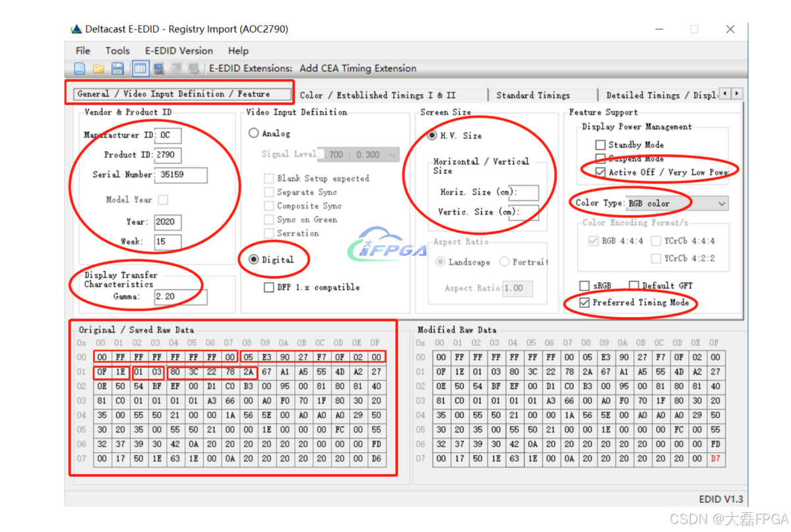Select the Landscape aspect ratio option
The height and width of the screenshot is (532, 791).
[441, 262]
